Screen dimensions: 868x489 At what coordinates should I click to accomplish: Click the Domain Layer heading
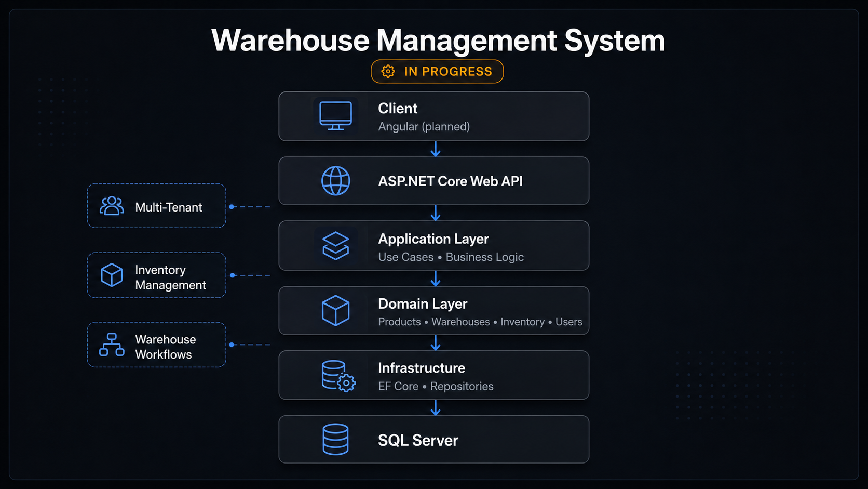point(423,303)
